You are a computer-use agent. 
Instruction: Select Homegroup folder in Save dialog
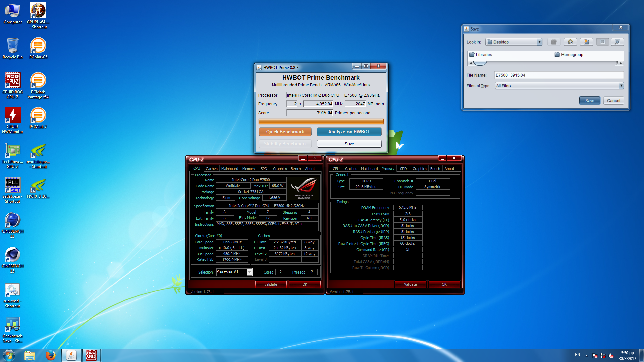[x=569, y=55]
